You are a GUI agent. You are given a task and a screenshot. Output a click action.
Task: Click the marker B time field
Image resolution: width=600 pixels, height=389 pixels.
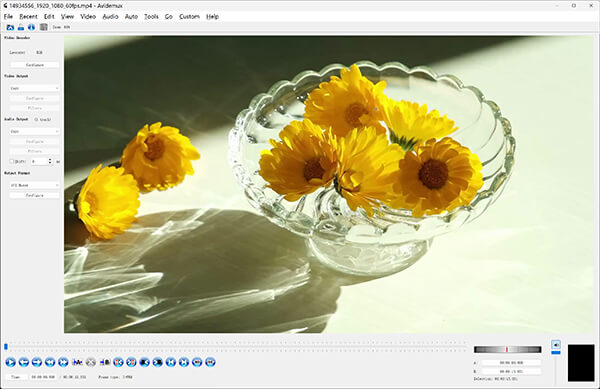(x=511, y=371)
